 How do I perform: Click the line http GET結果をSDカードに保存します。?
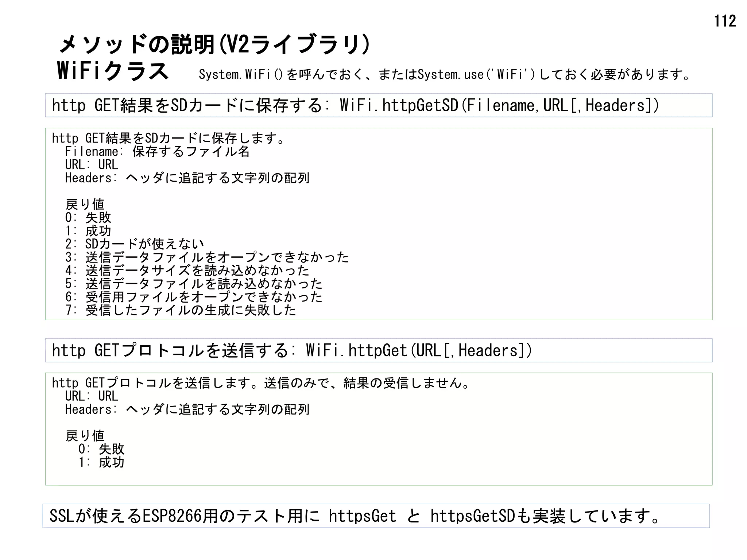168,138
